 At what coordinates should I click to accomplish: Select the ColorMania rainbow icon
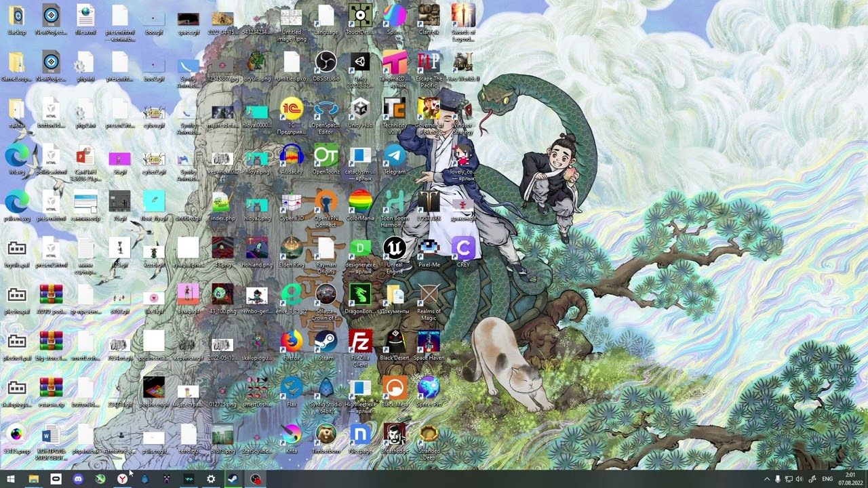(360, 205)
